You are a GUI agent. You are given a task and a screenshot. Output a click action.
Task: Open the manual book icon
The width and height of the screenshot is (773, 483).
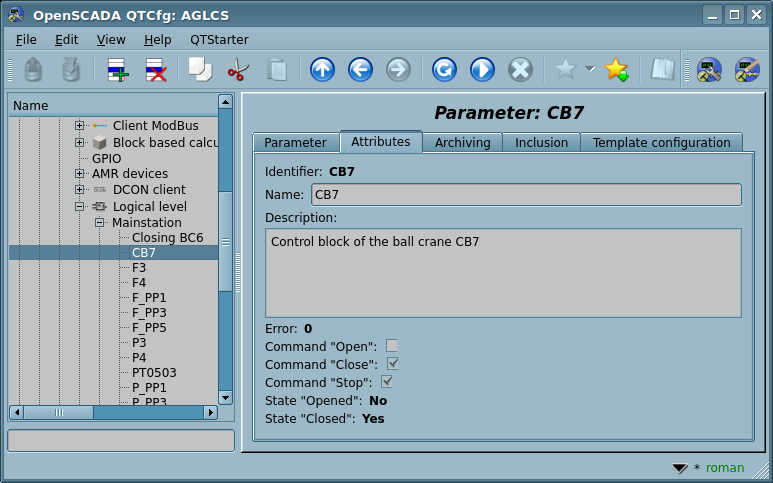tap(662, 70)
